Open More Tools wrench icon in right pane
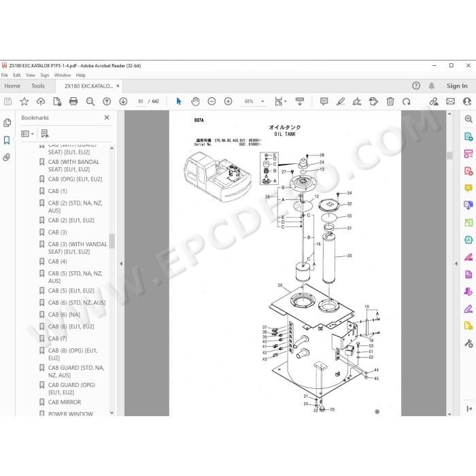476x476 pixels. pos(469,343)
